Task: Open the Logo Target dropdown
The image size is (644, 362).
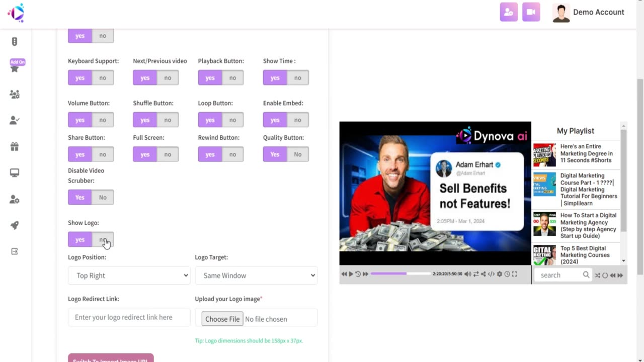Action: click(256, 276)
